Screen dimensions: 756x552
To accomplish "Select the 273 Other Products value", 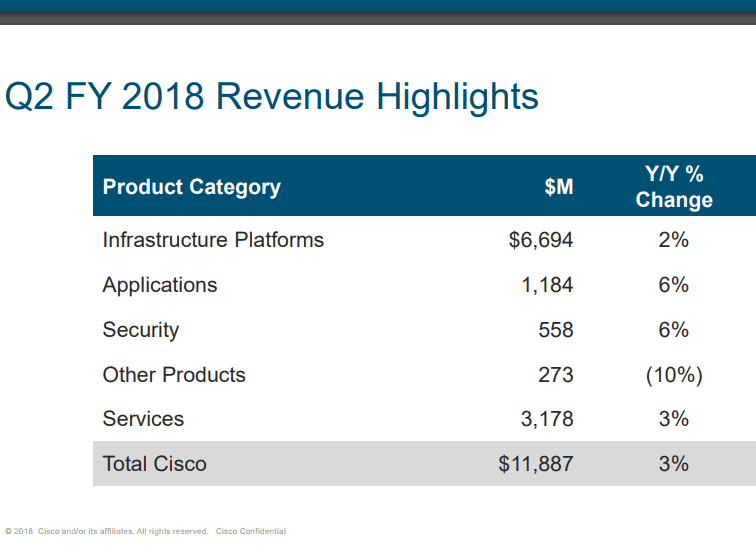I will [556, 375].
